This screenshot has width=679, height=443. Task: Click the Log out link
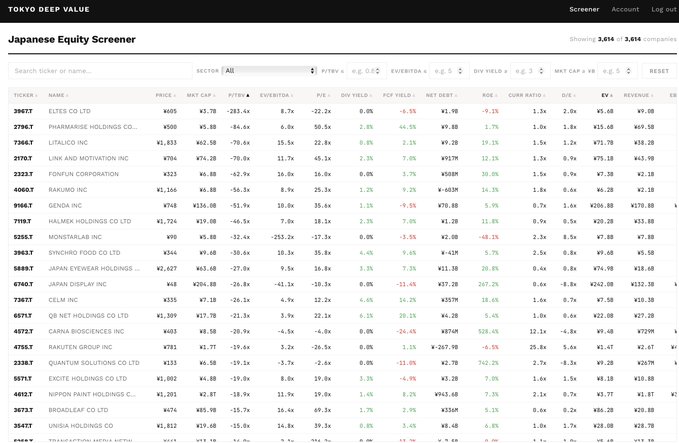tap(663, 9)
